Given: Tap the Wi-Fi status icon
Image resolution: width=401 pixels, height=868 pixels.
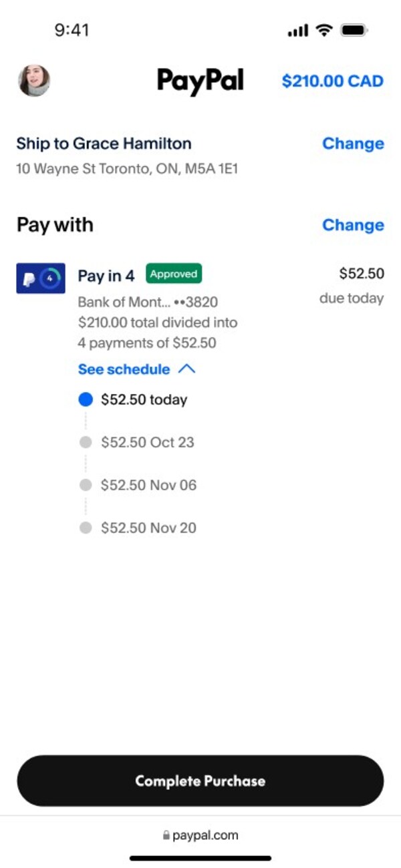Looking at the screenshot, I should (x=324, y=30).
